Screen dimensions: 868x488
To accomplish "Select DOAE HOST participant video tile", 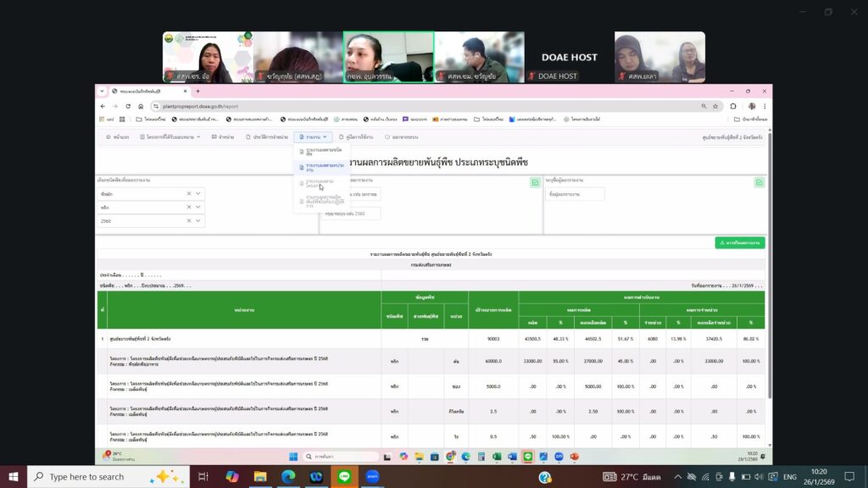I will pos(569,58).
